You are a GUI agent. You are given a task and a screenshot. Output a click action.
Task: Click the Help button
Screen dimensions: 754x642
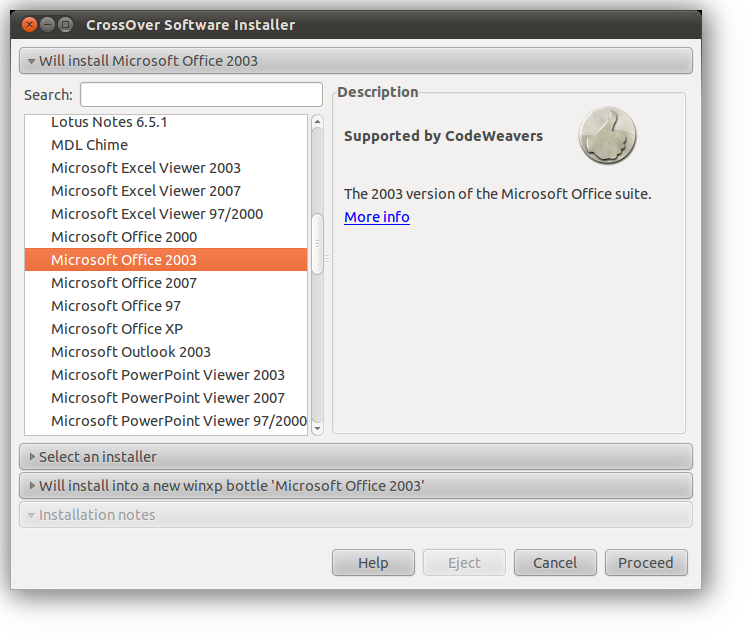(x=373, y=563)
